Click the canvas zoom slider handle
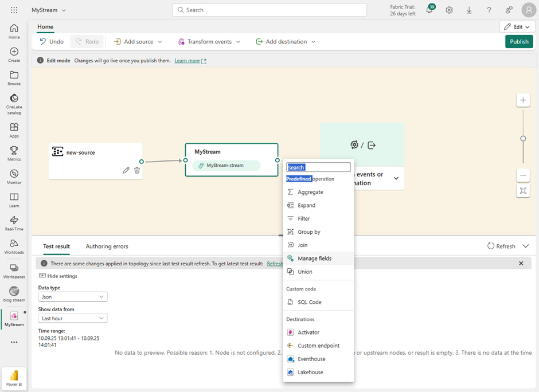 tap(523, 139)
